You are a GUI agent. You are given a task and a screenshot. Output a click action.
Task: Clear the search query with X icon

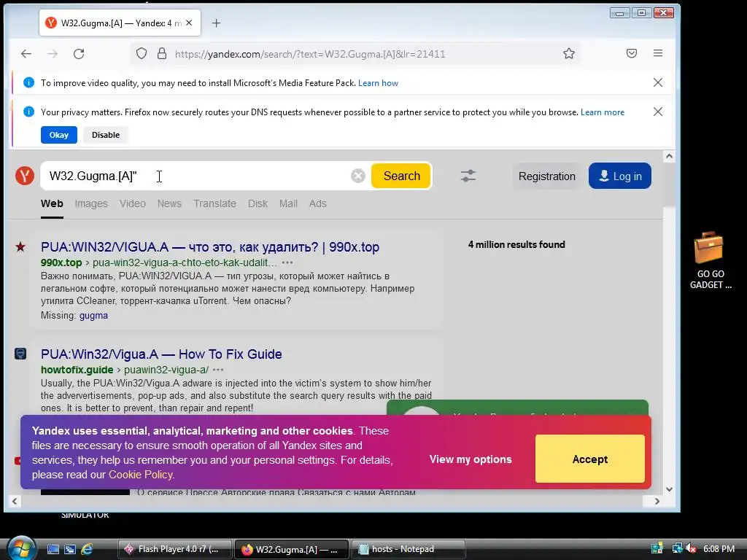click(357, 176)
